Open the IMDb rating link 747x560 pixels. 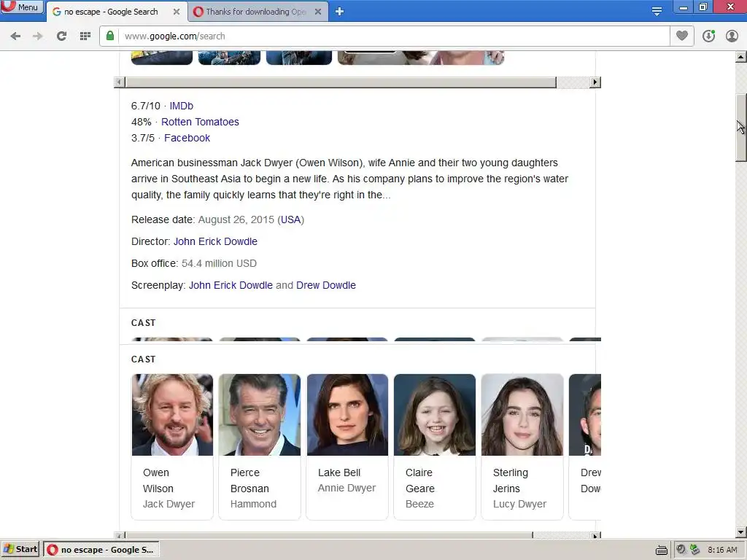(x=182, y=106)
